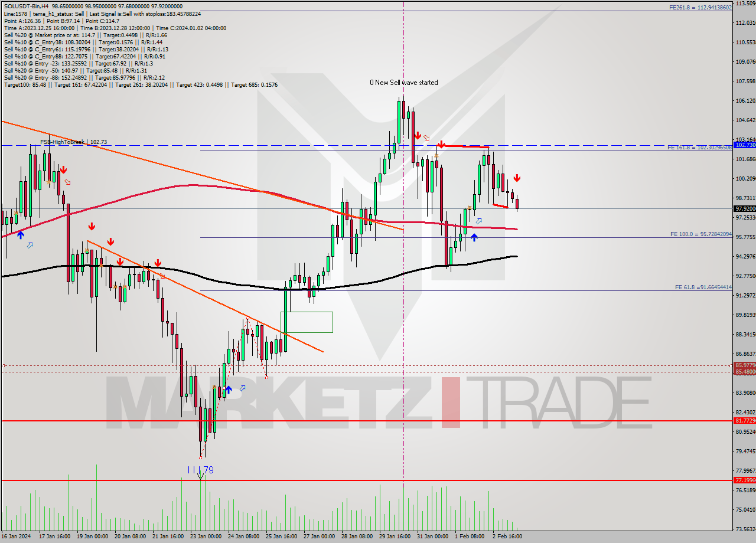
Task: Click the "23 Jan 00:00" time axis label
Action: 205,537
